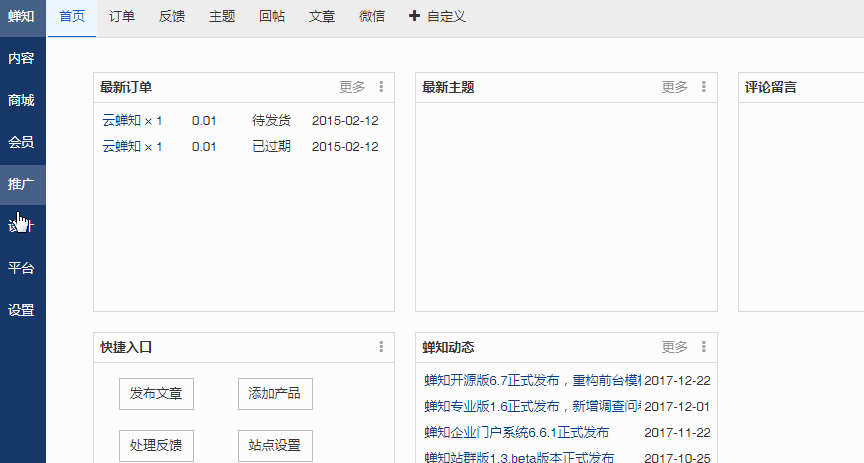Screen dimensions: 864x463
Task: Select 会员 in the left sidebar
Action: click(x=21, y=142)
